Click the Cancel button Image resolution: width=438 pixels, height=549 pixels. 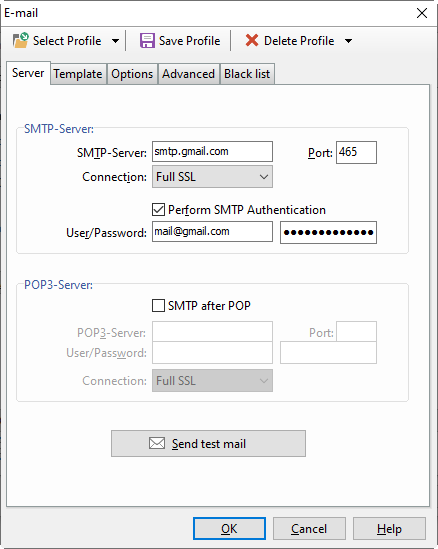pos(309,528)
